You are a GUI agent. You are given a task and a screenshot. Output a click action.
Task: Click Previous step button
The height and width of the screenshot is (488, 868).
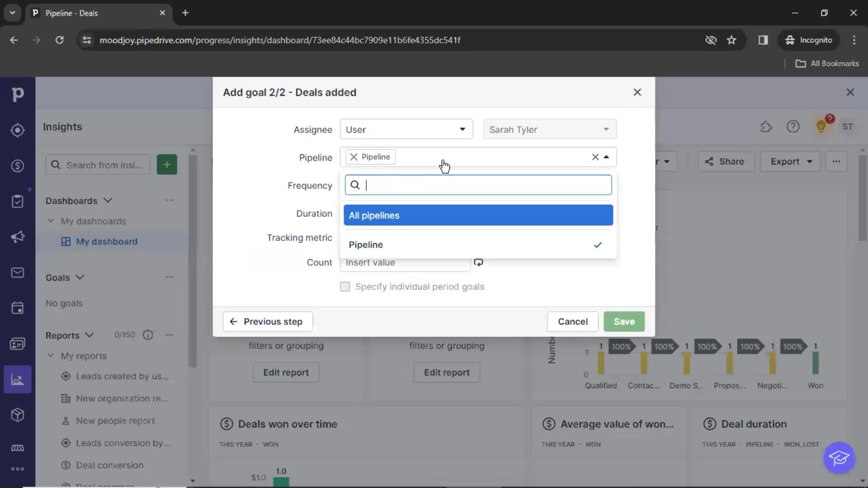(267, 322)
